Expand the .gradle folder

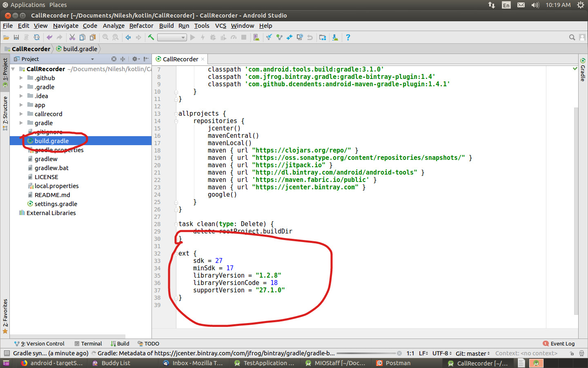21,87
